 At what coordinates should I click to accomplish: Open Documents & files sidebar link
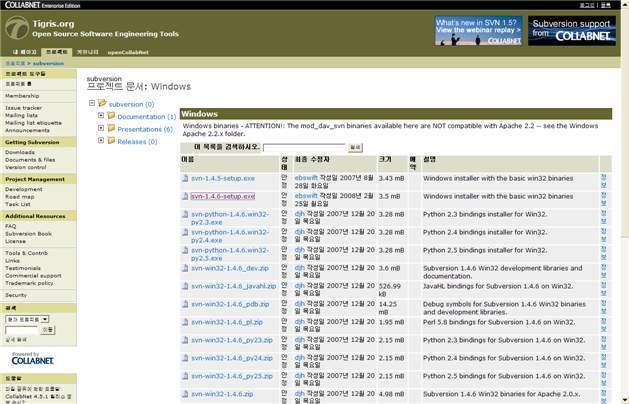(x=30, y=160)
